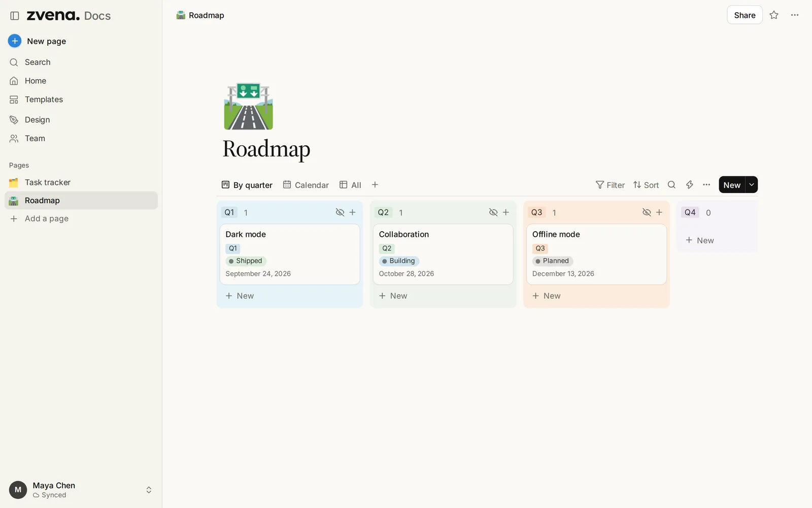Click the December 13, 2026 date
The width and height of the screenshot is (812, 508).
coord(563,274)
